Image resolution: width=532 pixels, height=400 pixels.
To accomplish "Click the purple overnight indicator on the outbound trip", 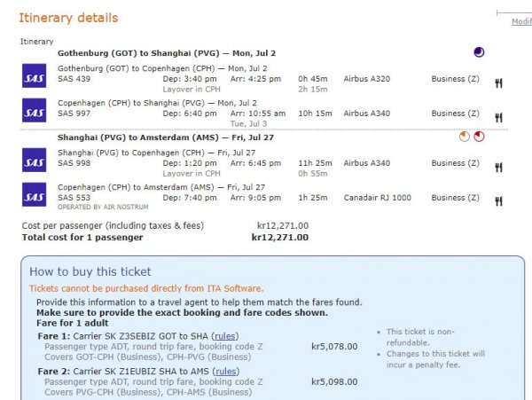I will [479, 53].
